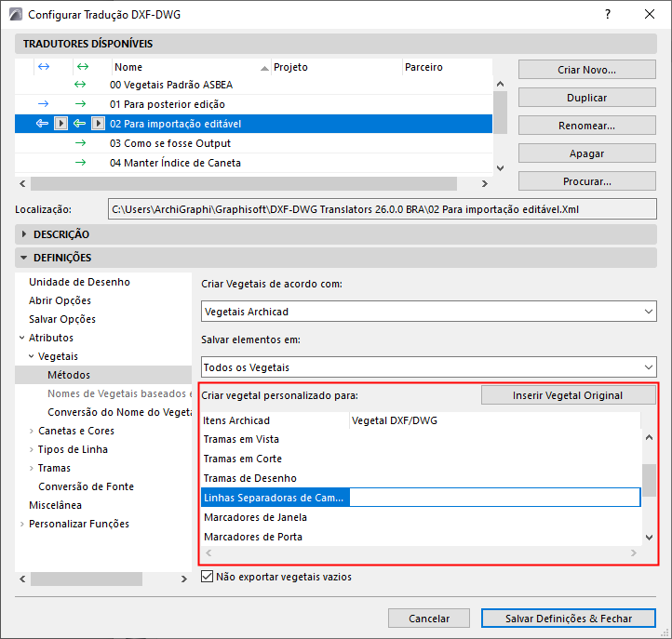Toggle the Não exportar vegetais vazios checkbox
The width and height of the screenshot is (672, 639).
coord(208,577)
